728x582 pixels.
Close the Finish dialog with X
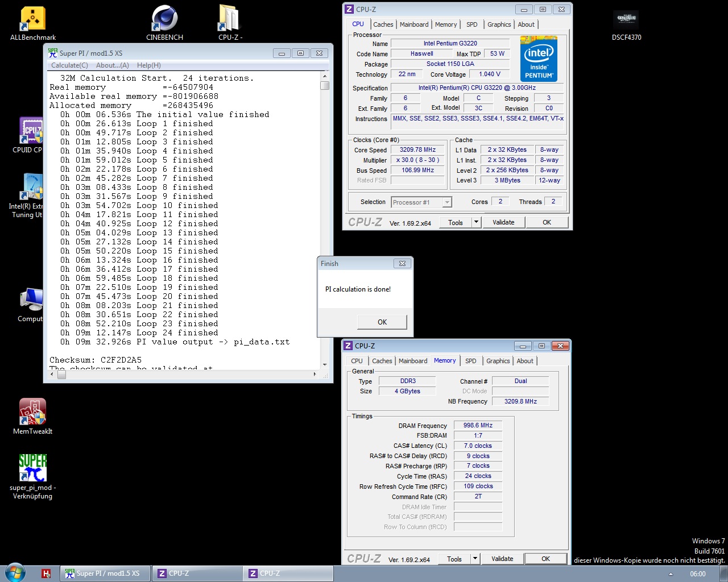tap(402, 264)
